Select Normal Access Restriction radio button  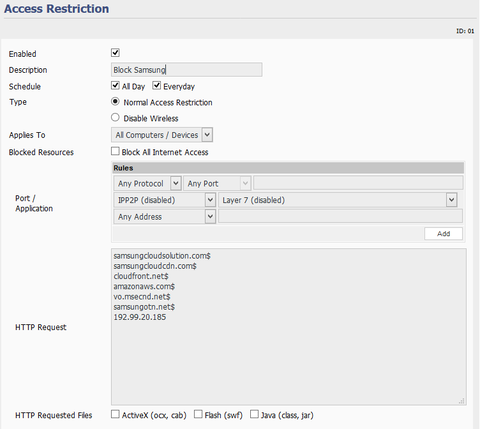point(115,101)
